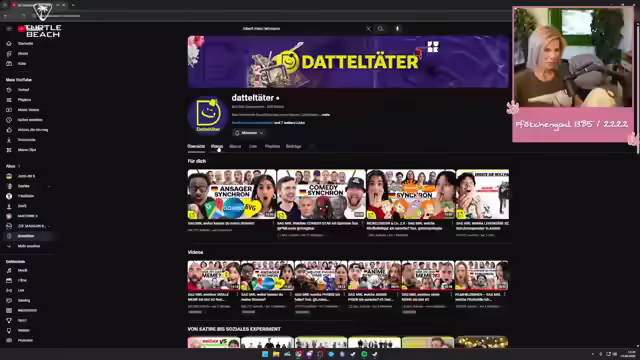Click inside the search input field
The width and height of the screenshot is (640, 360).
click(x=302, y=29)
